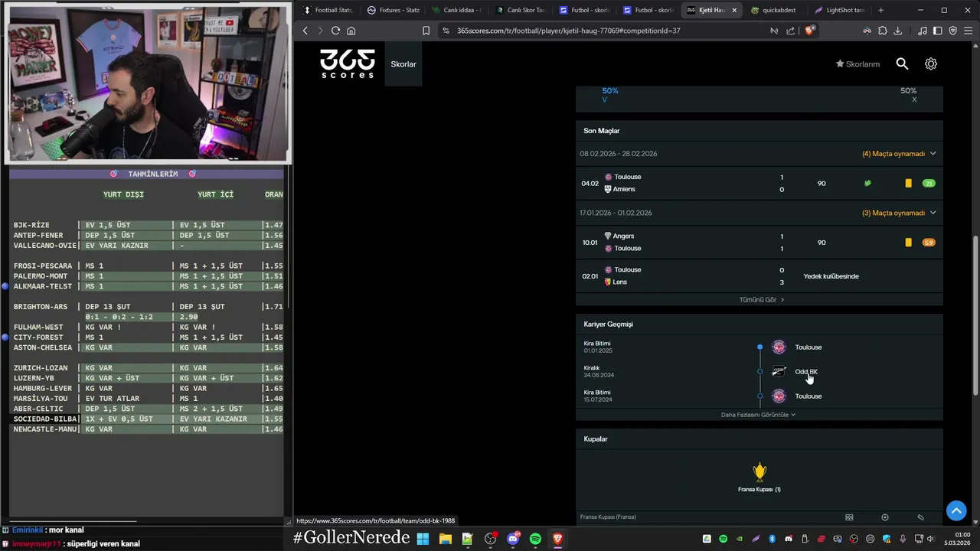Open Odd BK team logo
980x551 pixels.
(x=779, y=371)
